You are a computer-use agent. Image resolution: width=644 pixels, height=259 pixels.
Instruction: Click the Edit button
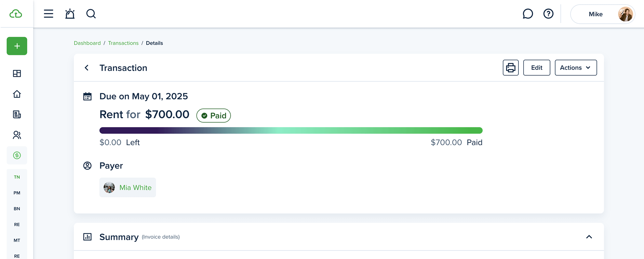coord(537,68)
